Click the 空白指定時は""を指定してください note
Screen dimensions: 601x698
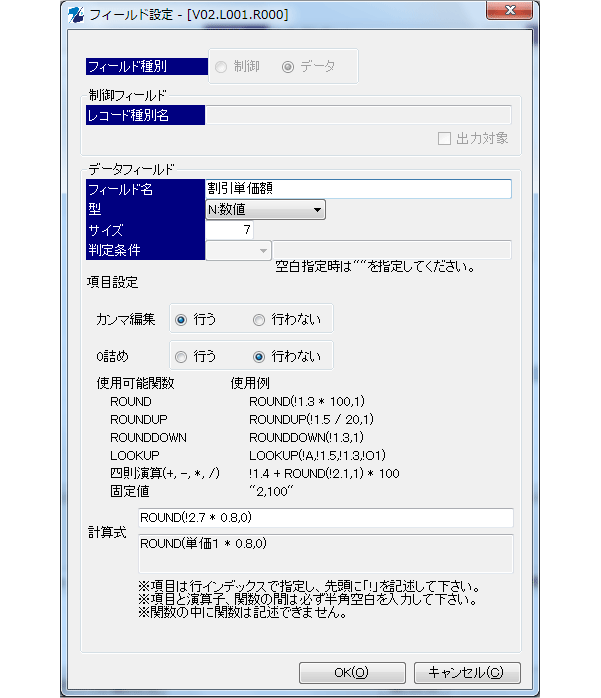375,267
